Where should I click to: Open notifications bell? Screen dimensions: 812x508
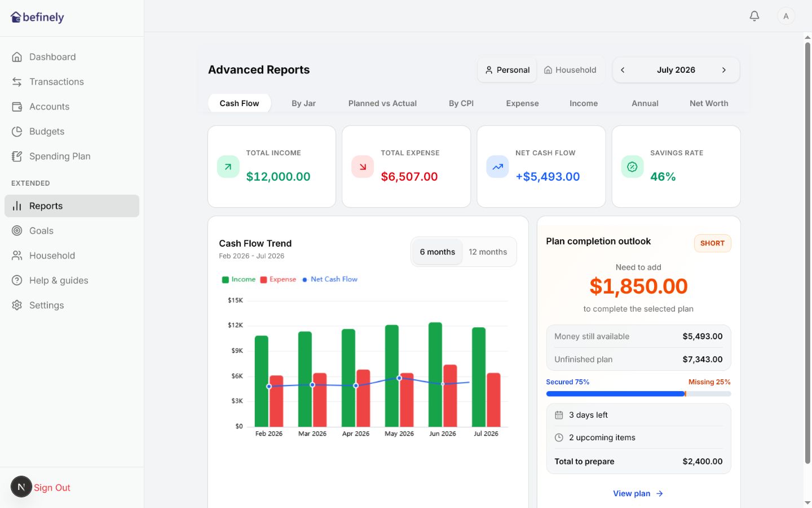click(x=754, y=16)
